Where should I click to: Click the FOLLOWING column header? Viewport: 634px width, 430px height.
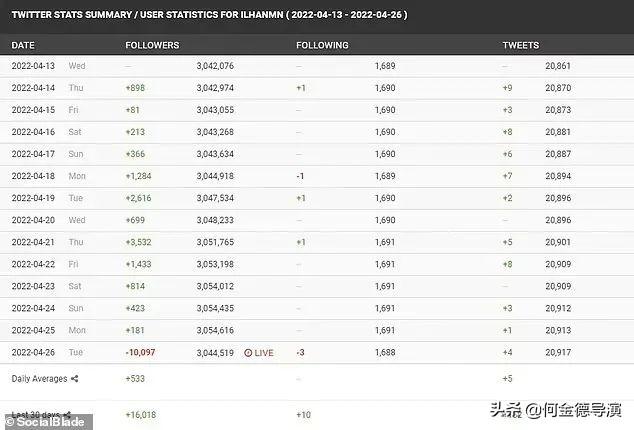point(322,45)
